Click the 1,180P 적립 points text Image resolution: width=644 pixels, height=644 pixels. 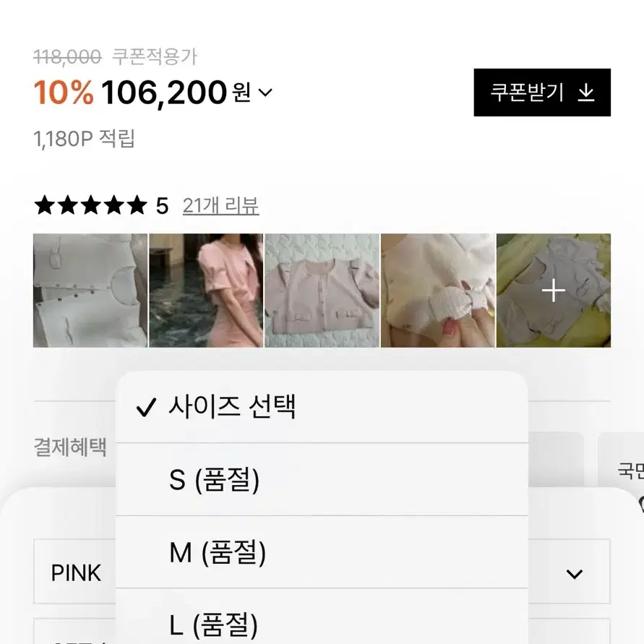tap(84, 138)
